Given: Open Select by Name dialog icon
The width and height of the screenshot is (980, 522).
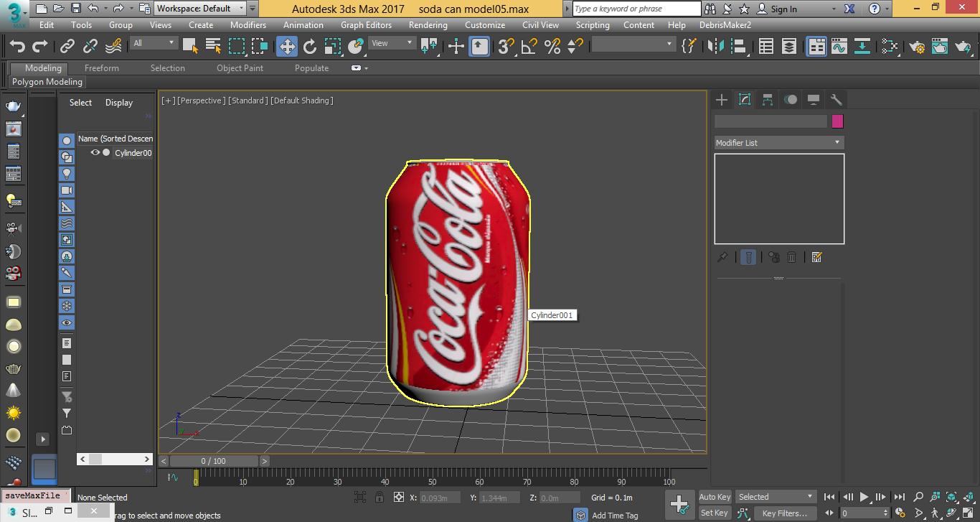Looking at the screenshot, I should (x=213, y=47).
